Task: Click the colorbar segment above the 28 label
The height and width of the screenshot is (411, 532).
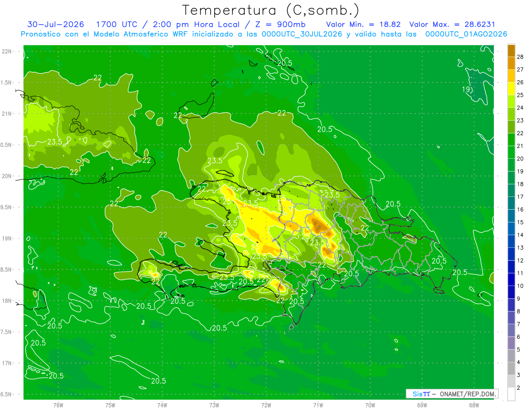Action: click(511, 51)
